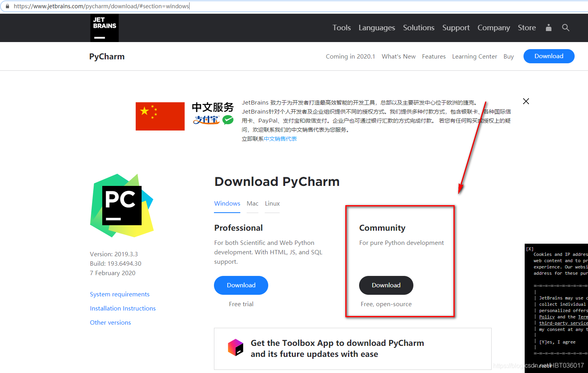Click the 中文销售代表 contact link
Screen dimensions: 588x373
280,139
